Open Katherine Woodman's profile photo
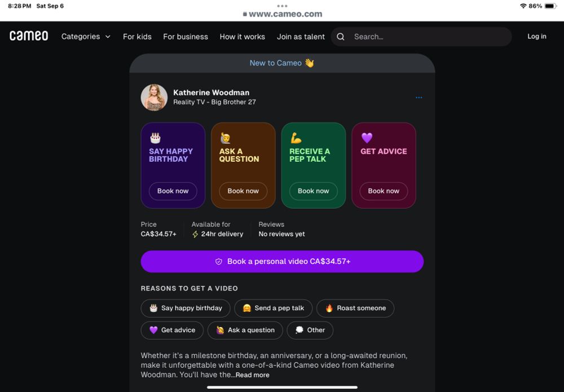564x392 pixels. (x=154, y=98)
